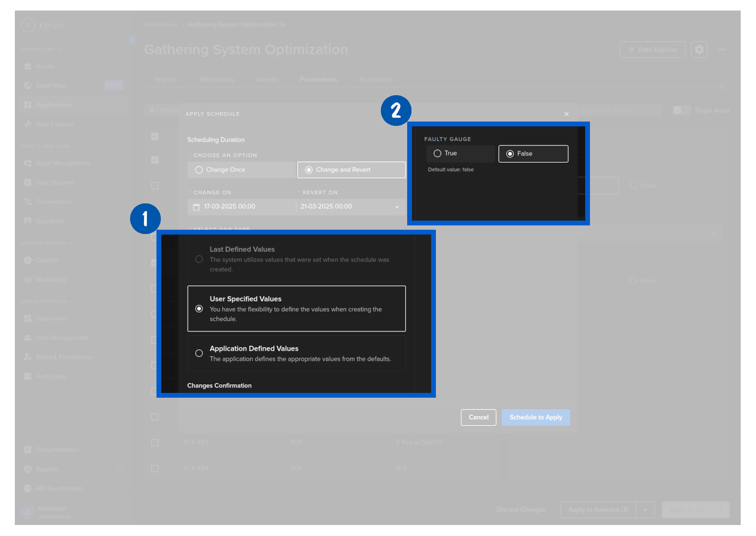Toggle the Single Asset switch
Image resolution: width=756 pixels, height=536 pixels.
pyautogui.click(x=681, y=111)
